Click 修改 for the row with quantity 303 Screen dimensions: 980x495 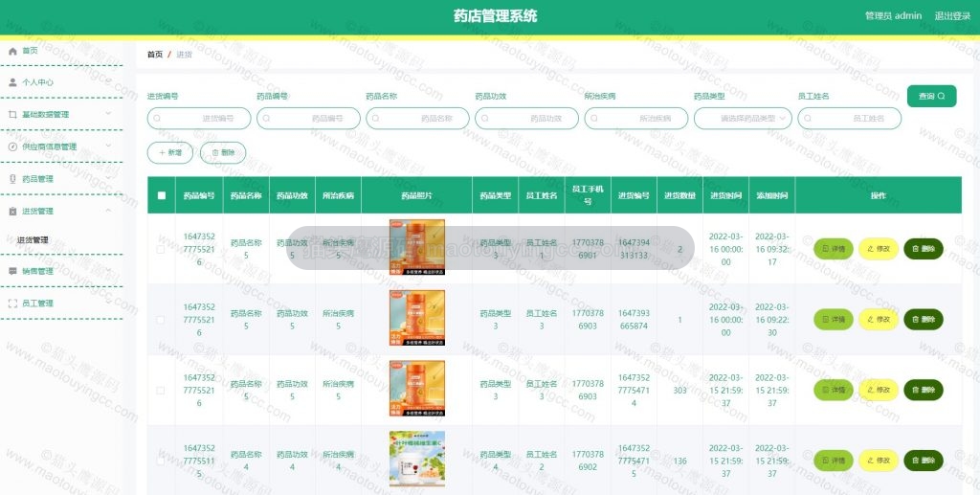coord(879,390)
